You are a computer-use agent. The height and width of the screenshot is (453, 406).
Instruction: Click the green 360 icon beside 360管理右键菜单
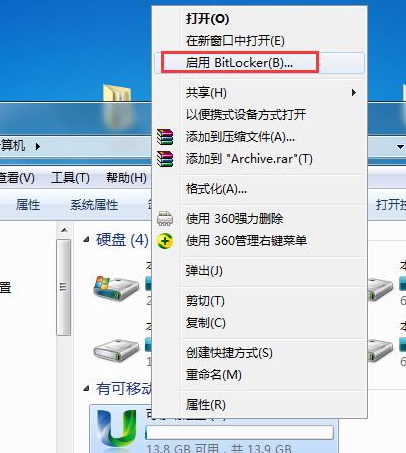[x=165, y=241]
